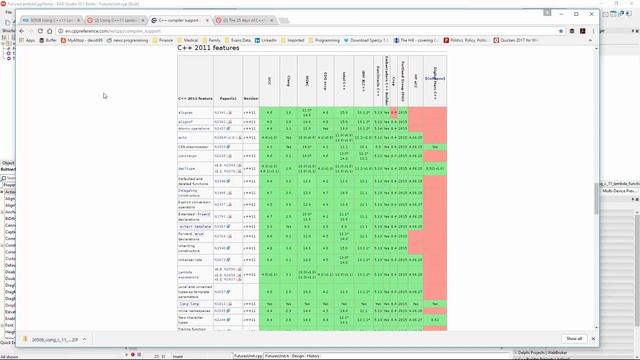Open the History tab in RAD Studio

click(313, 356)
